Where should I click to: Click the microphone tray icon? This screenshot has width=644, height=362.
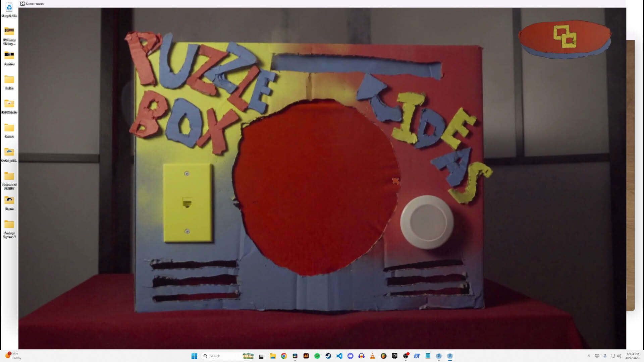(605, 356)
